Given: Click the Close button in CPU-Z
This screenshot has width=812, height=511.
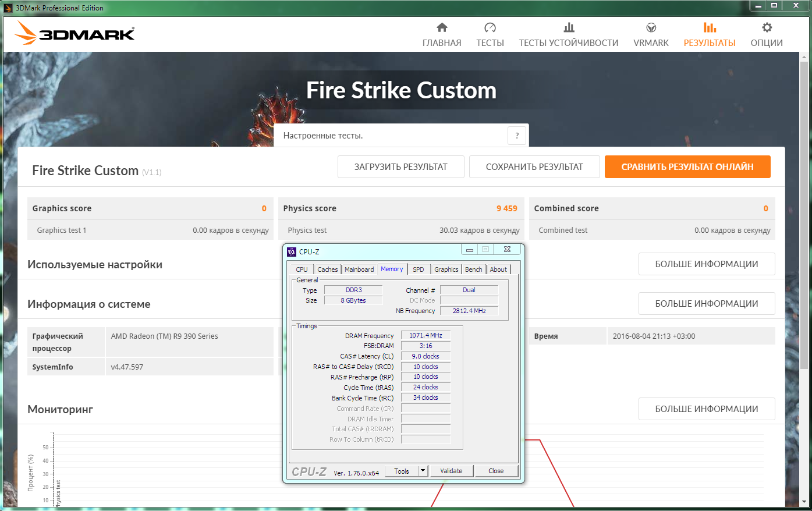Looking at the screenshot, I should pos(496,471).
